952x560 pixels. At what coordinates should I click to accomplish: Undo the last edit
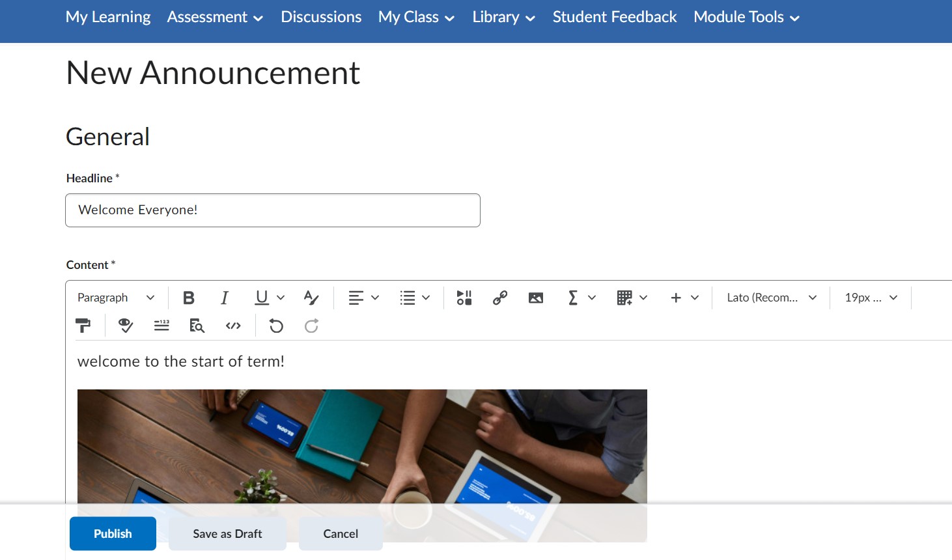pyautogui.click(x=276, y=326)
